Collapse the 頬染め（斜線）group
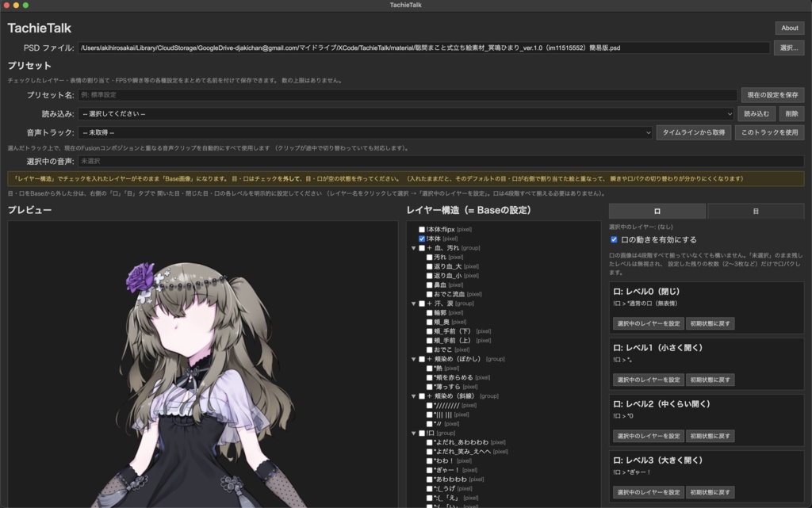The image size is (812, 508). point(413,396)
